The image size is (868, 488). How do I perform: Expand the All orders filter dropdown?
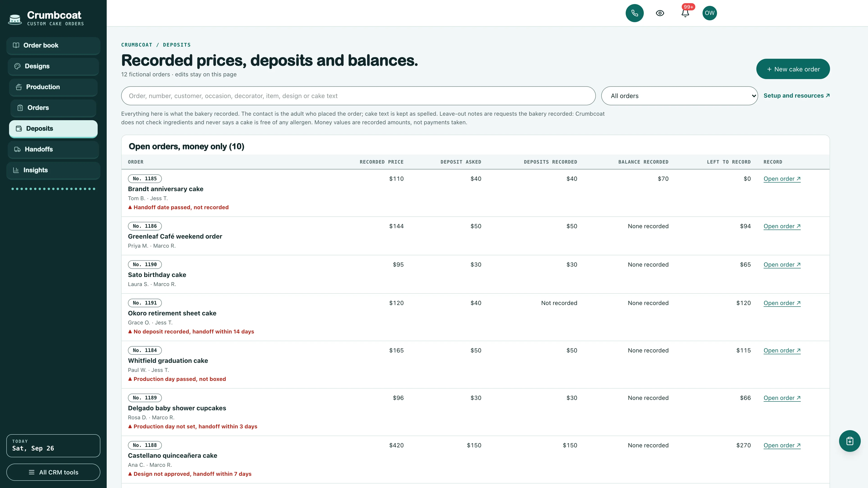click(679, 96)
